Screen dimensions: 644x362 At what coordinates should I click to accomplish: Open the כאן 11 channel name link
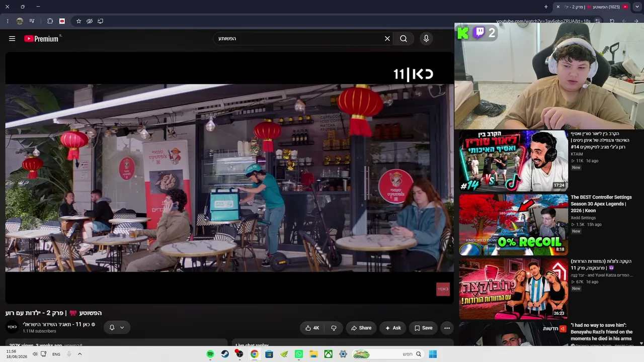click(x=56, y=324)
